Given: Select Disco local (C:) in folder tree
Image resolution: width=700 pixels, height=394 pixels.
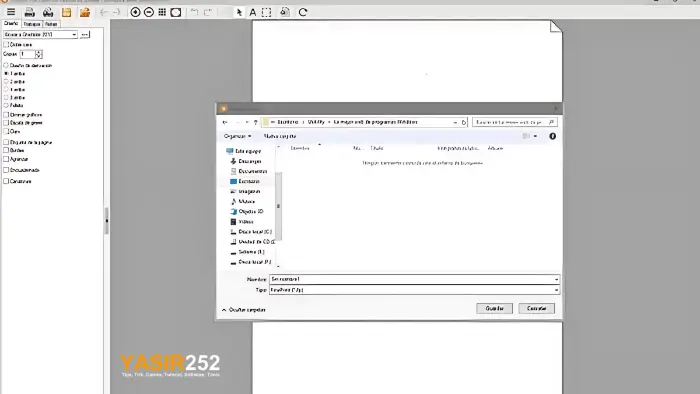Looking at the screenshot, I should point(250,232).
